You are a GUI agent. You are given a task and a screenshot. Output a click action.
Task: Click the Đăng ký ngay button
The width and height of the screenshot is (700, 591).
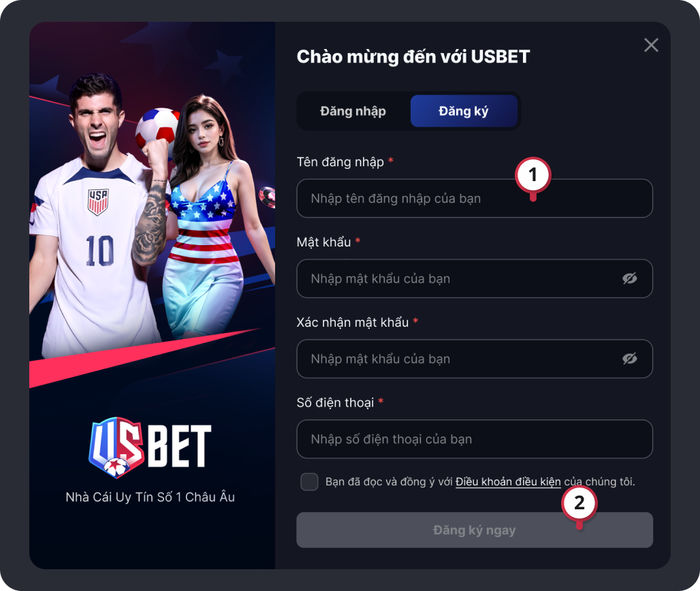point(475,530)
